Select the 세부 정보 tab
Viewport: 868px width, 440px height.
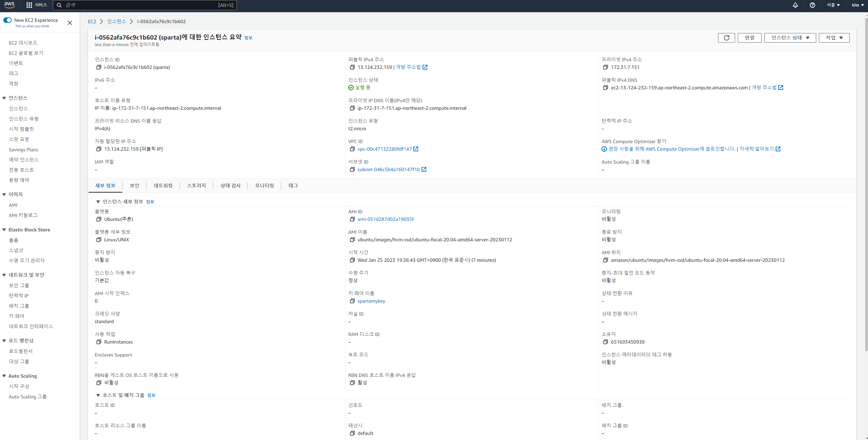coord(105,185)
